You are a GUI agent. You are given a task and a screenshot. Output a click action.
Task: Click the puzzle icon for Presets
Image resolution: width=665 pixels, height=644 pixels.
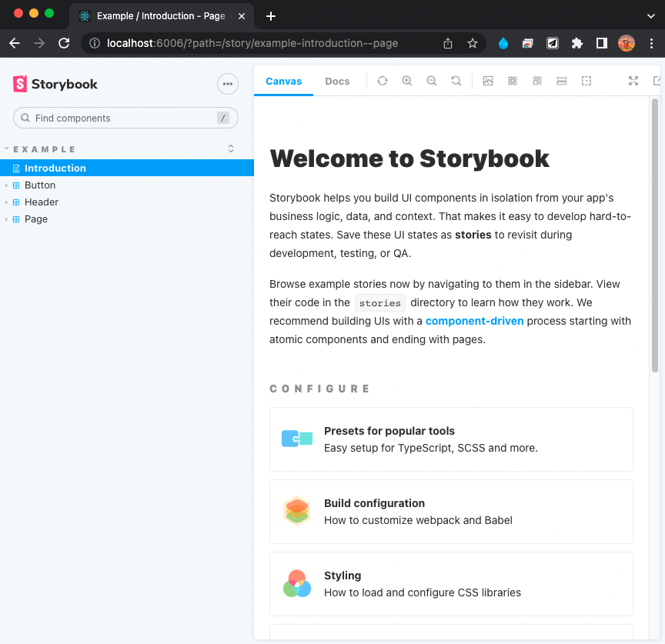297,439
